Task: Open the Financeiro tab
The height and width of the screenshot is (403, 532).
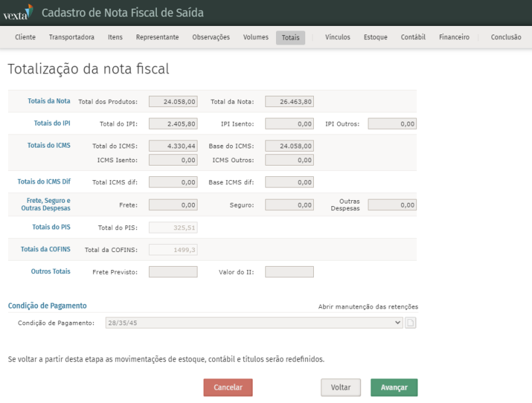Action: click(x=454, y=37)
